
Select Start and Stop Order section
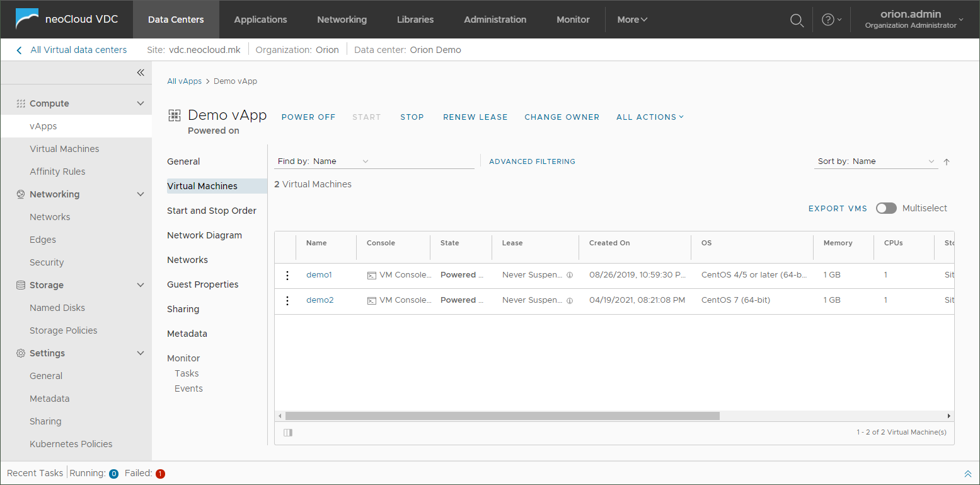click(212, 211)
